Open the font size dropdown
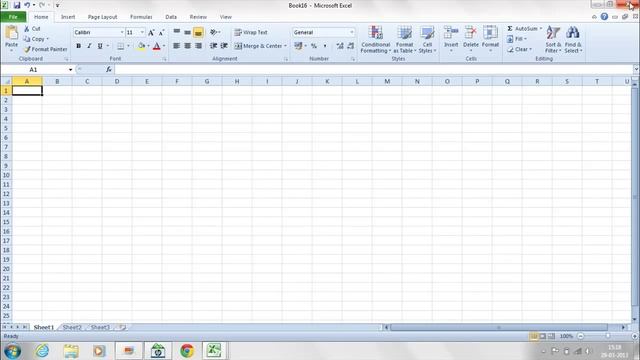The image size is (640, 360). point(142,32)
